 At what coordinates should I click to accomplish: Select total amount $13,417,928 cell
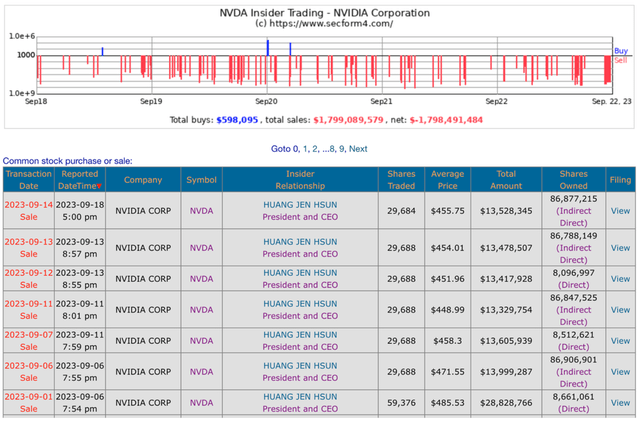point(506,279)
